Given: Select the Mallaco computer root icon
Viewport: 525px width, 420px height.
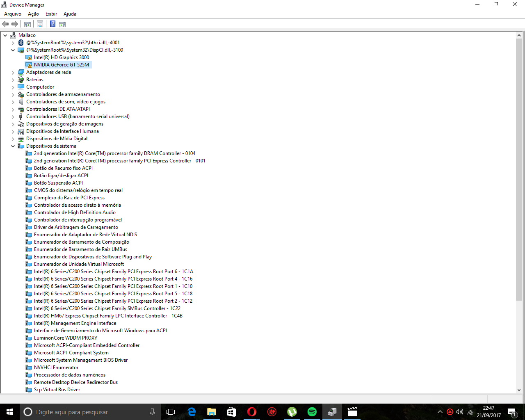Looking at the screenshot, I should 13,35.
